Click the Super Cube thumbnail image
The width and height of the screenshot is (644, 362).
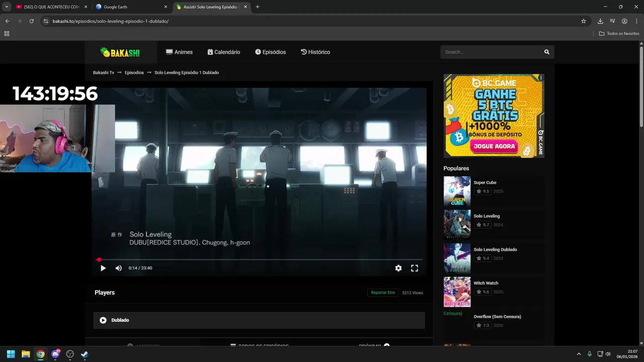(x=457, y=191)
